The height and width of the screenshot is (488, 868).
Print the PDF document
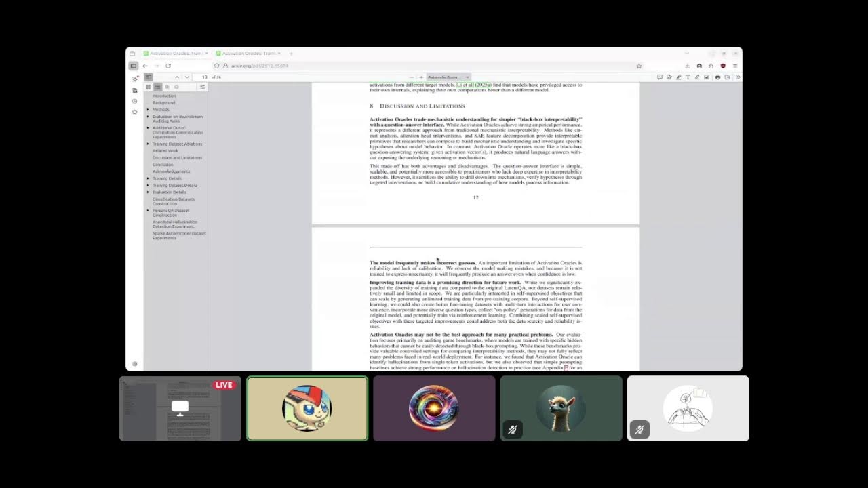coord(717,77)
